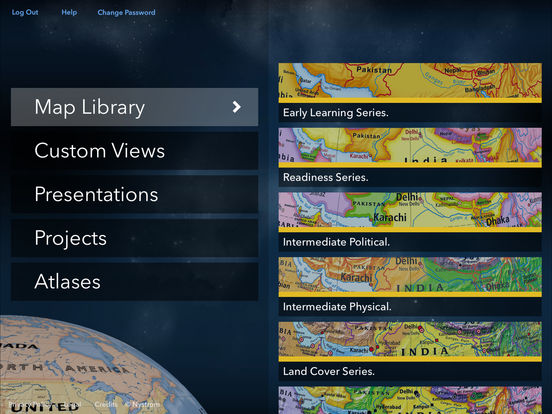This screenshot has width=552, height=414.
Task: Click the Change Password link
Action: 126,12
